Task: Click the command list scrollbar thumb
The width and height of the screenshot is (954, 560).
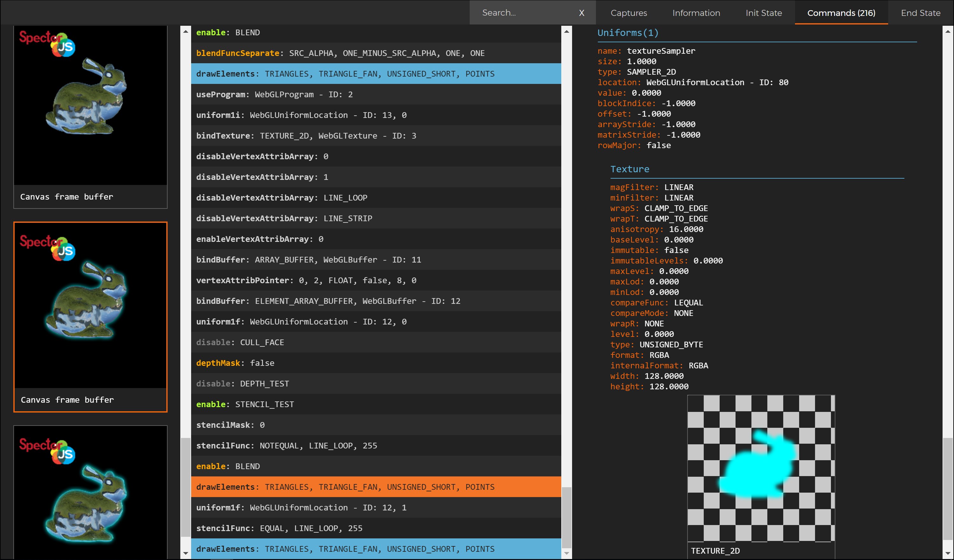Action: click(566, 517)
